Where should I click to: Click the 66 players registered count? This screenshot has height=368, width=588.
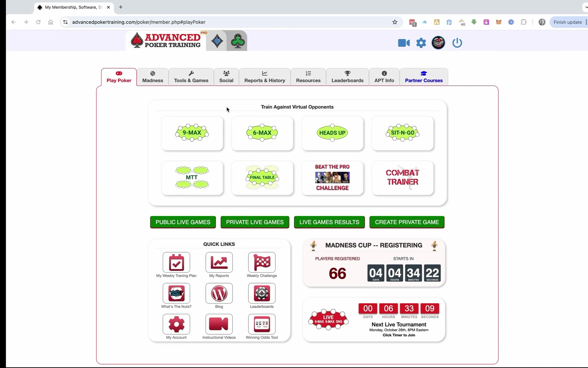(x=337, y=273)
